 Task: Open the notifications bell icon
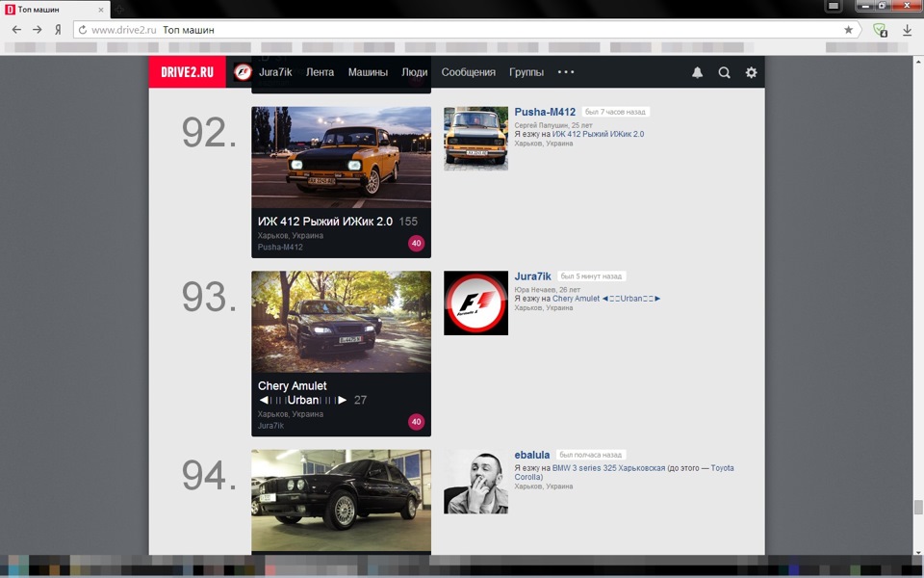[x=697, y=72]
